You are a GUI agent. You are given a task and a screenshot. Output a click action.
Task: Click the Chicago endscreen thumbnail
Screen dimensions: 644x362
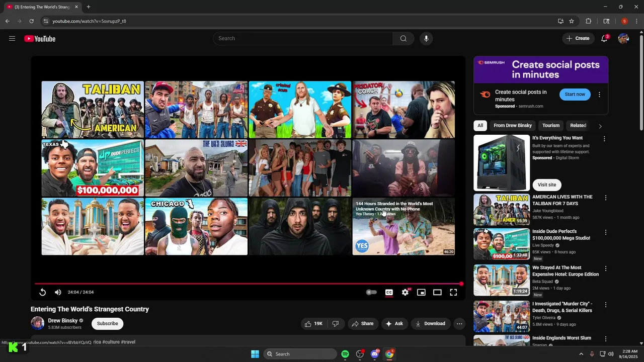(x=196, y=226)
